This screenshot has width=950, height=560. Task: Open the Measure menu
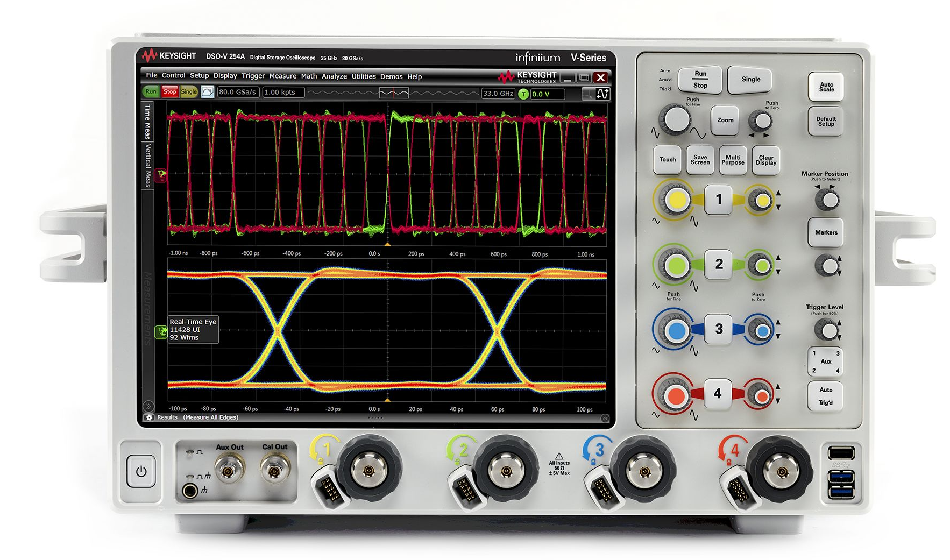[282, 76]
